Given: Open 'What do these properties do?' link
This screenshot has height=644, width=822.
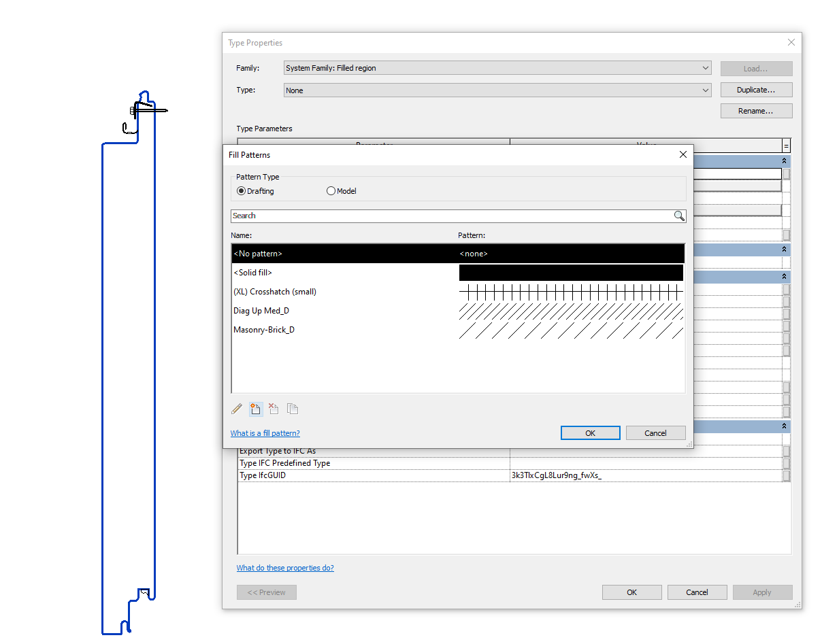Looking at the screenshot, I should pos(285,568).
